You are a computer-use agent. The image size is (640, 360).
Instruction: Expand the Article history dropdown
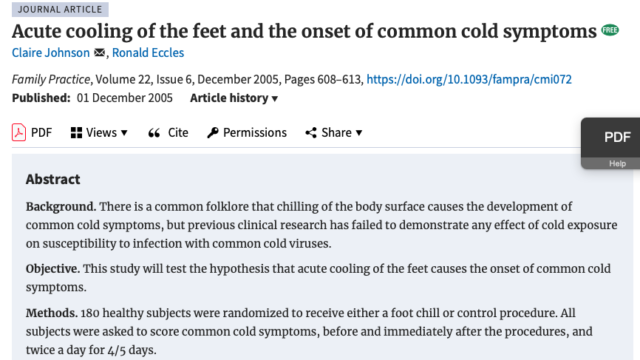click(234, 98)
